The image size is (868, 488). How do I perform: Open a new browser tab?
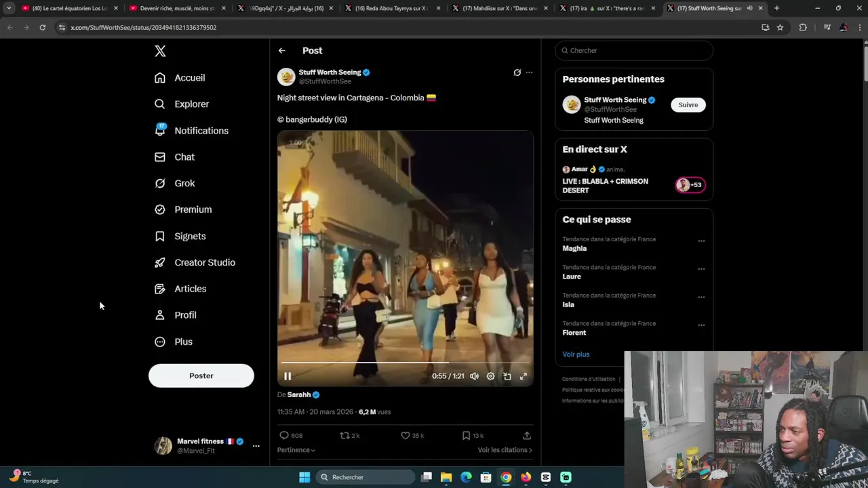[776, 8]
